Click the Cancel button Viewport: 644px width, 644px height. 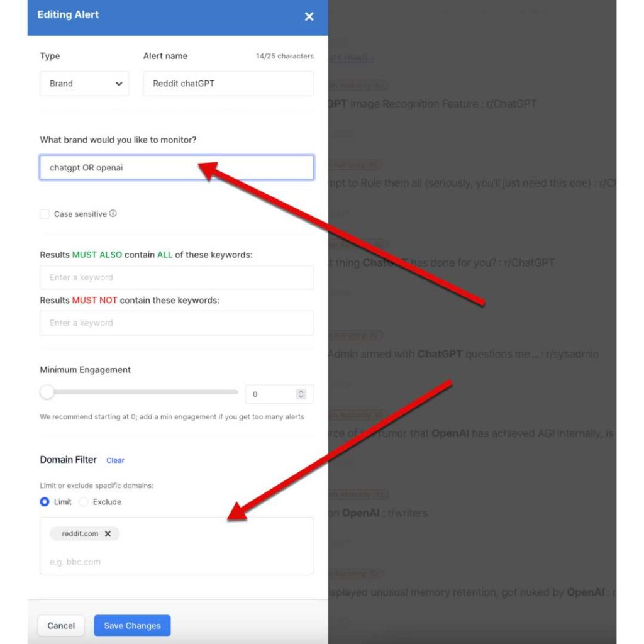(x=61, y=626)
